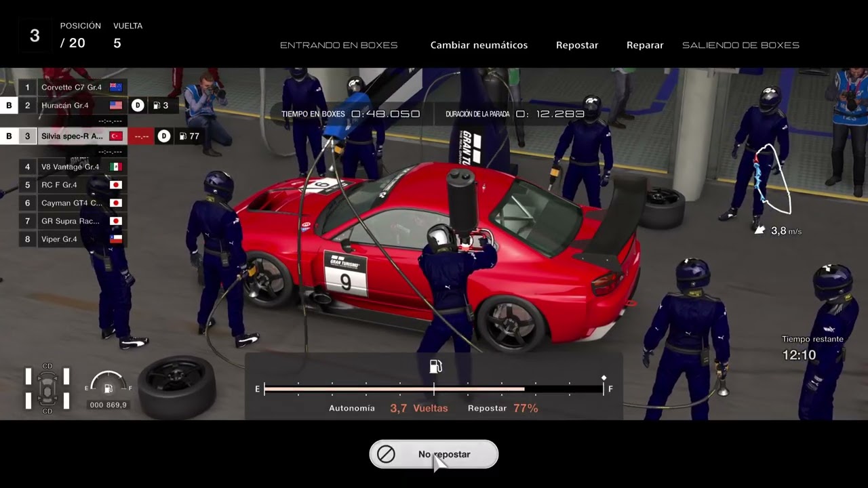This screenshot has width=868, height=488.
Task: Click the prohibition icon in No repostar
Action: (x=386, y=454)
